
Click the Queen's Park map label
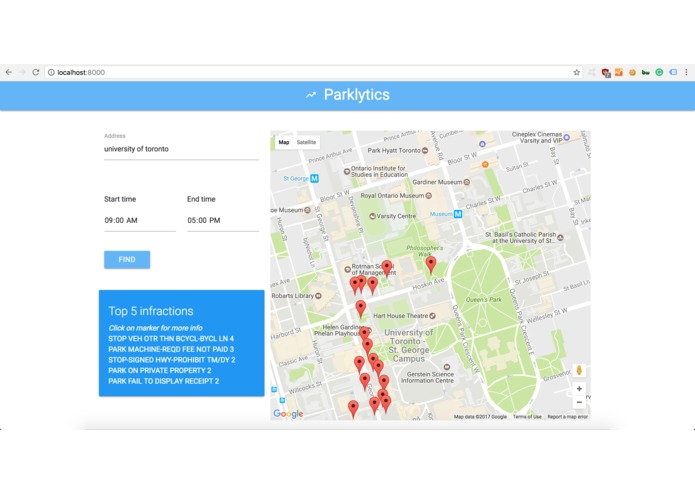tap(484, 300)
